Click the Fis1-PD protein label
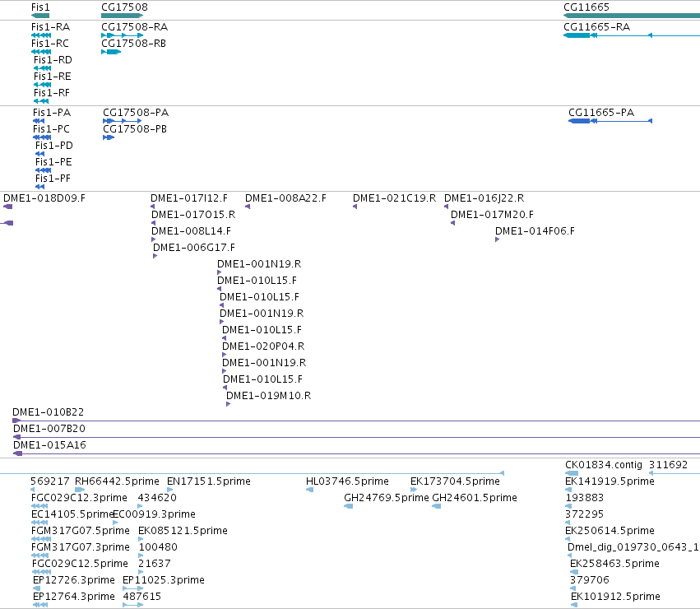700x609 pixels. pos(54,146)
